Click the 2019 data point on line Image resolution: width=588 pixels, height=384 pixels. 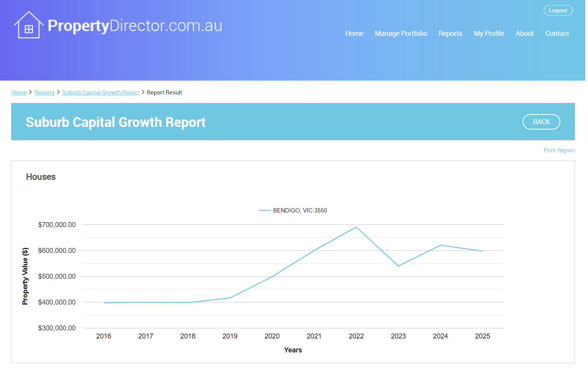pyautogui.click(x=230, y=298)
